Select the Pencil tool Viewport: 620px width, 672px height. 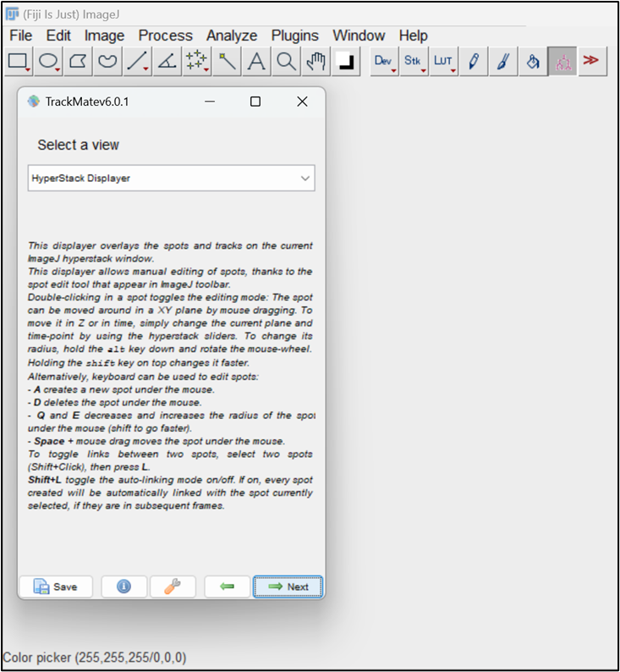pos(474,61)
